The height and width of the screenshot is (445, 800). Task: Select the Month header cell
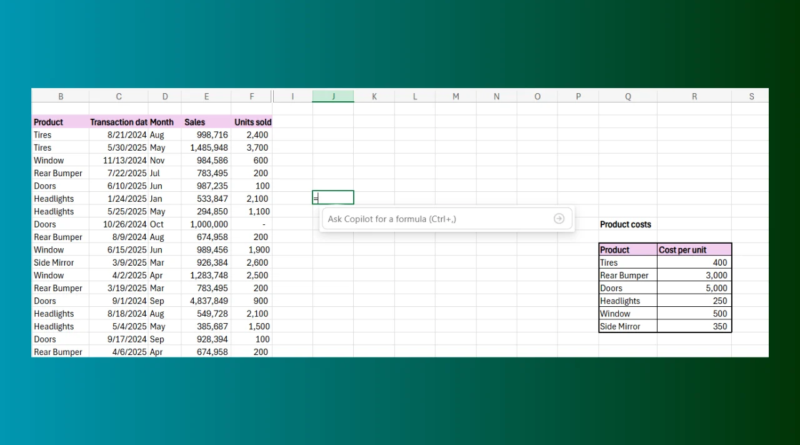click(164, 122)
